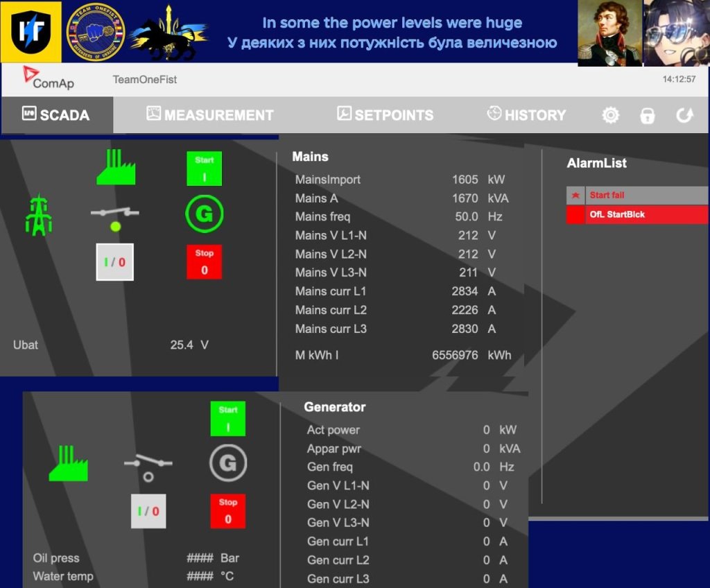Click the green G generator icon

pyautogui.click(x=204, y=214)
